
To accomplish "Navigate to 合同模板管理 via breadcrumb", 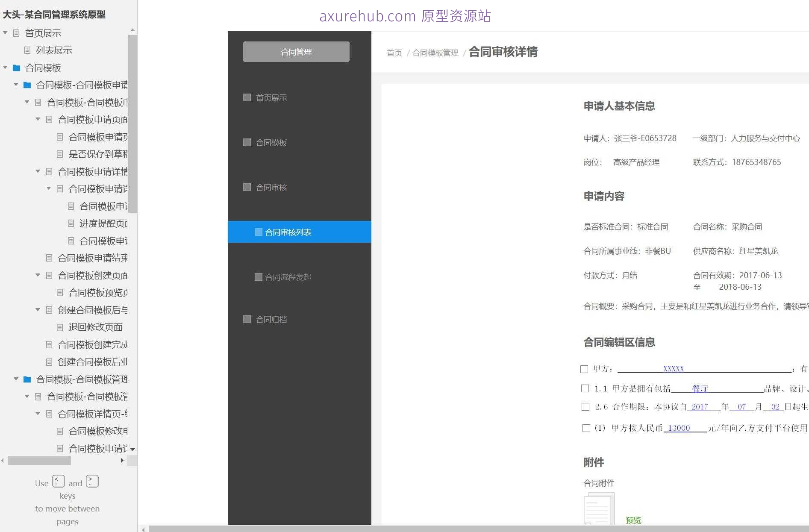I will 435,53.
